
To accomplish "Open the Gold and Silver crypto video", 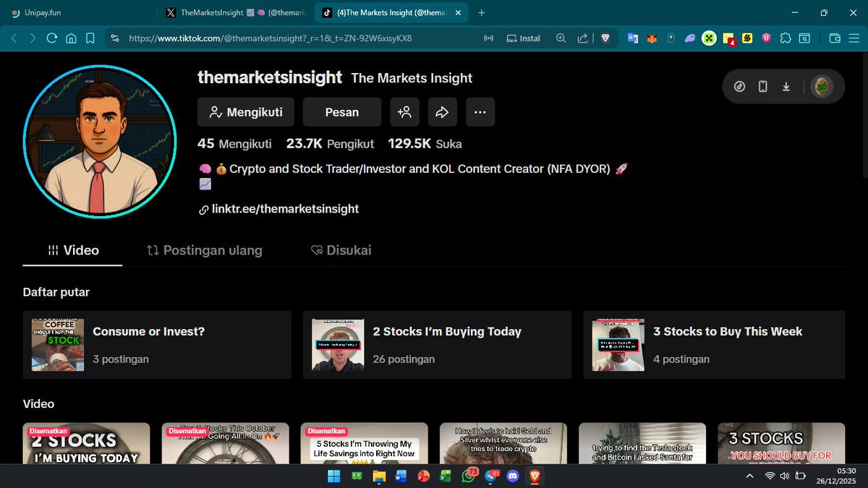I will [x=503, y=443].
